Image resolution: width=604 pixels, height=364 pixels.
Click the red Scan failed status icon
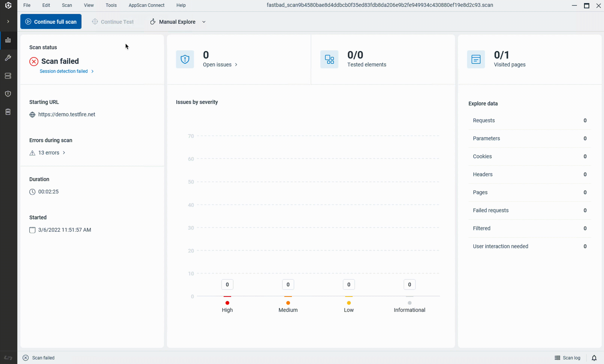click(34, 61)
